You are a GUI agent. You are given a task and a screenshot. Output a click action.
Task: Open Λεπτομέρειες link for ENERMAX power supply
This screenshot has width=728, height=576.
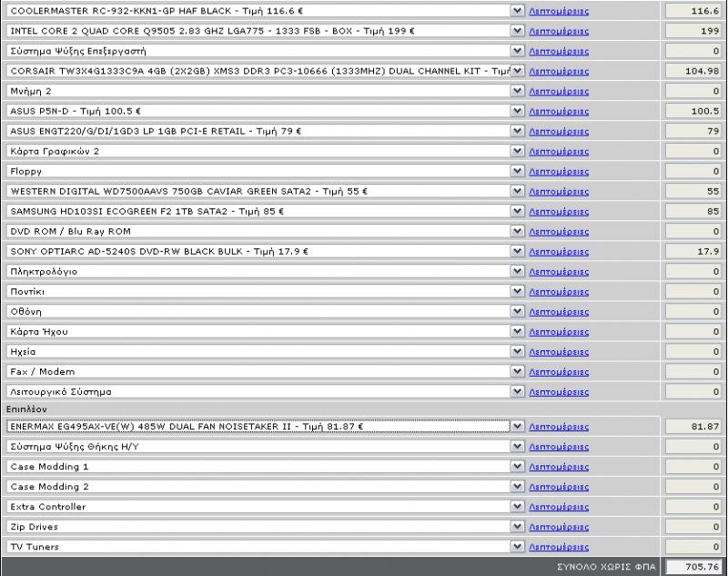click(559, 427)
